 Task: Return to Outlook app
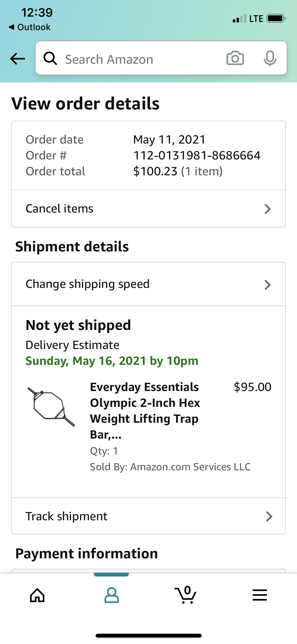coord(30,27)
